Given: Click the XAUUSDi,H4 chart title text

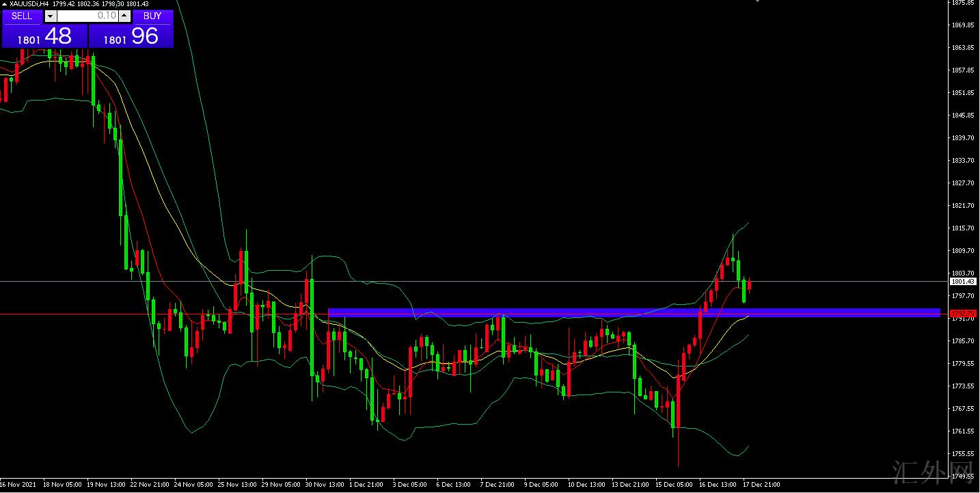Looking at the screenshot, I should [x=29, y=3].
